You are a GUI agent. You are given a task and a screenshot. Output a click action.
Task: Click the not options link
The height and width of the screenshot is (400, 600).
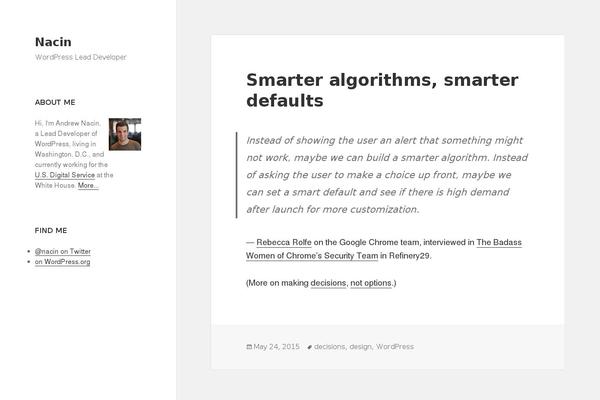(x=371, y=283)
